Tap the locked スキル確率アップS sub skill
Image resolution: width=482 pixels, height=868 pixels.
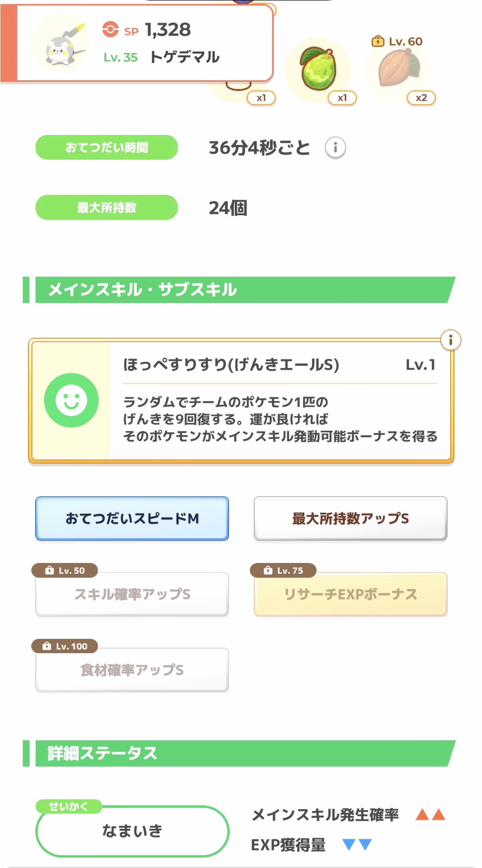[132, 594]
